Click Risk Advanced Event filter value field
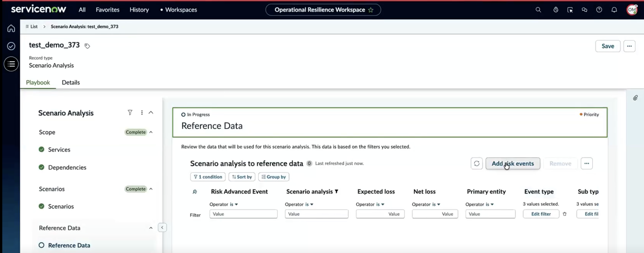The height and width of the screenshot is (253, 644). tap(243, 214)
